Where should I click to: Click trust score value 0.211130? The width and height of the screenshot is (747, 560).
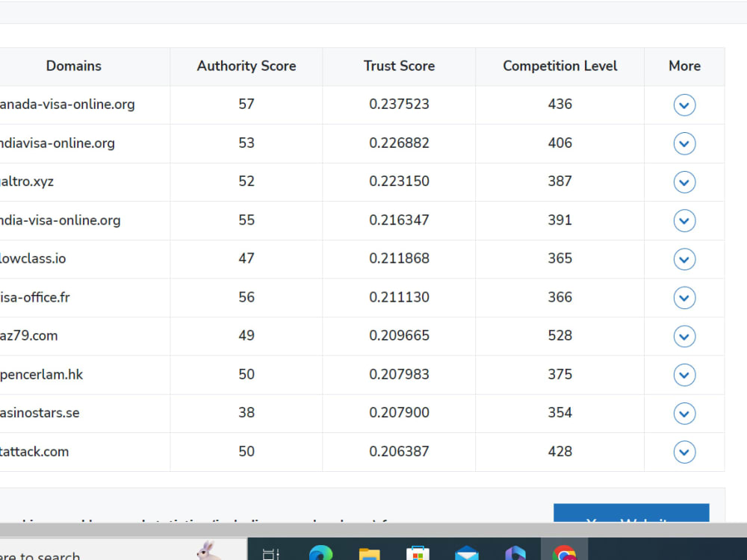click(x=399, y=298)
